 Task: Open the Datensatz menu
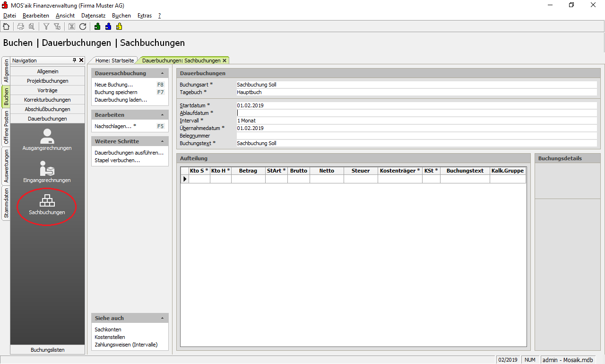tap(93, 16)
